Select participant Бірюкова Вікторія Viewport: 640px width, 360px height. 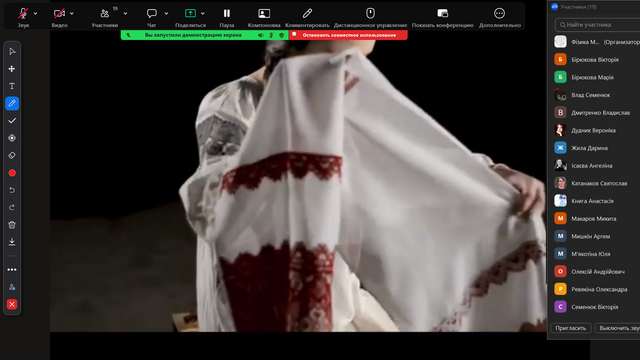tap(596, 60)
